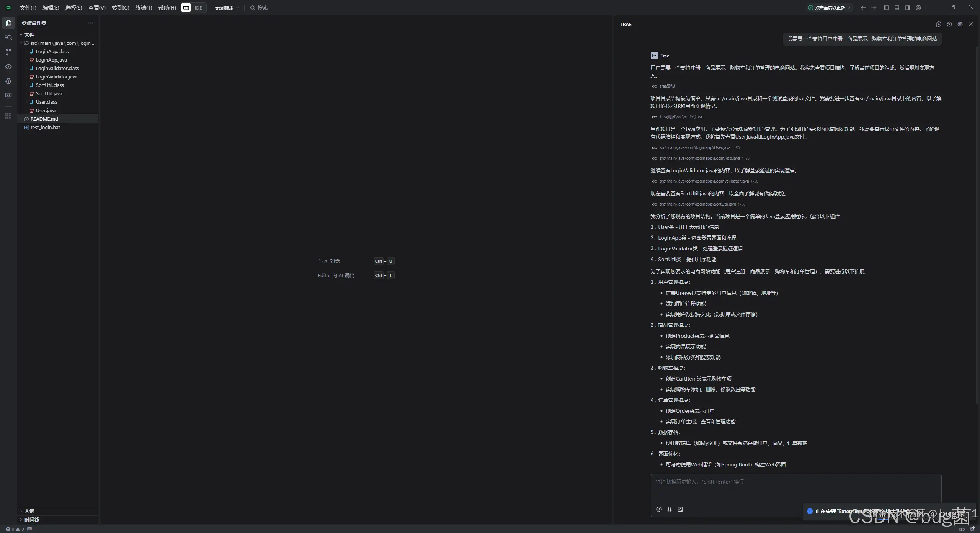Viewport: 980px width, 533px height.
Task: Open the 查看(V) menu
Action: [96, 8]
